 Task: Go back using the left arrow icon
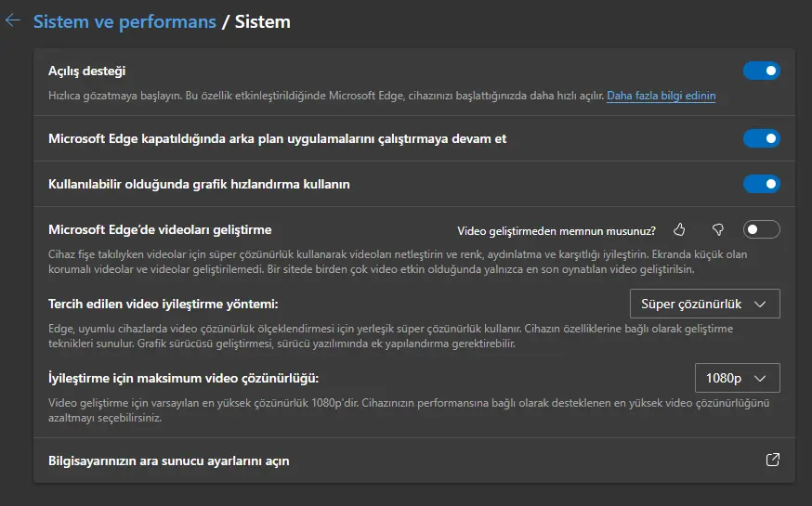pos(13,20)
